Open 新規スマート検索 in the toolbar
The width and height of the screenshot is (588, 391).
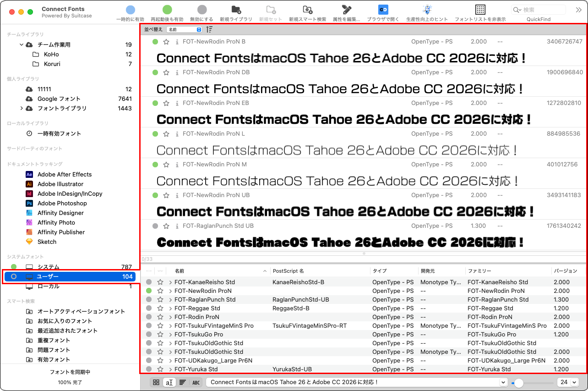click(x=308, y=10)
